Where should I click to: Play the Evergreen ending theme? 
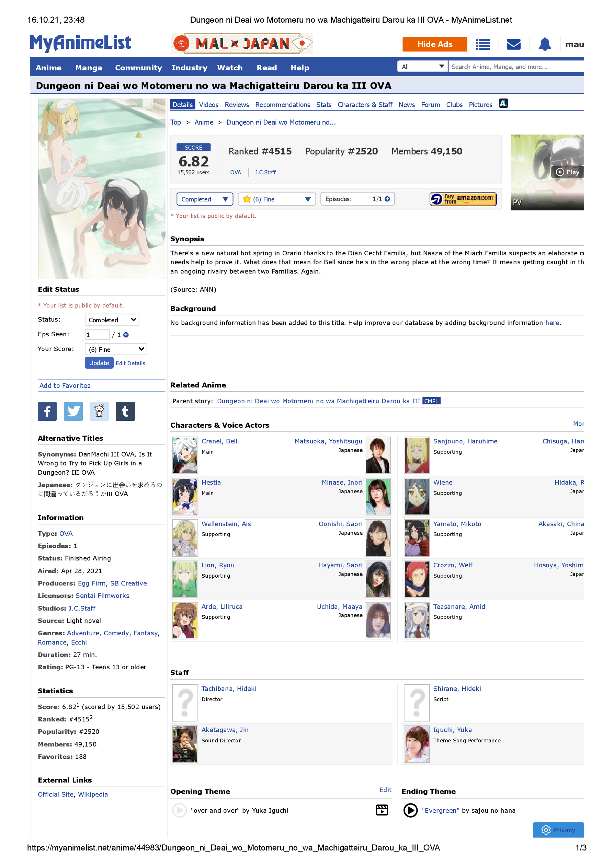click(x=410, y=811)
